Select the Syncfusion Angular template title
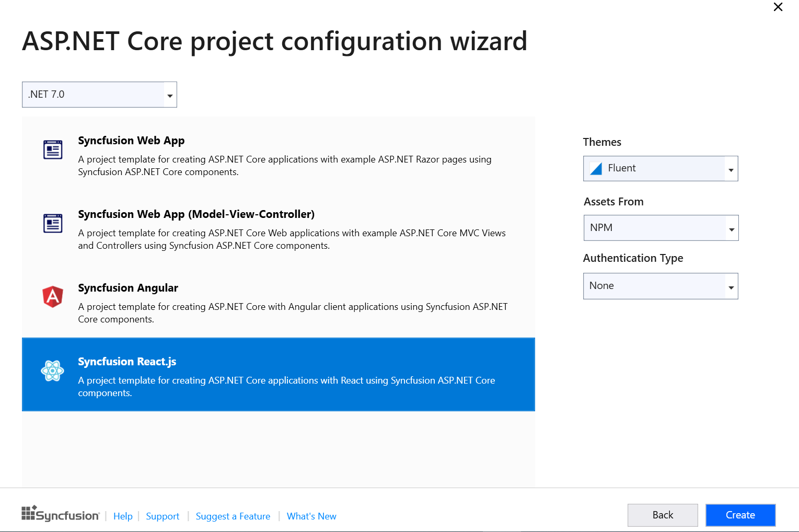The width and height of the screenshot is (799, 532). pos(128,288)
